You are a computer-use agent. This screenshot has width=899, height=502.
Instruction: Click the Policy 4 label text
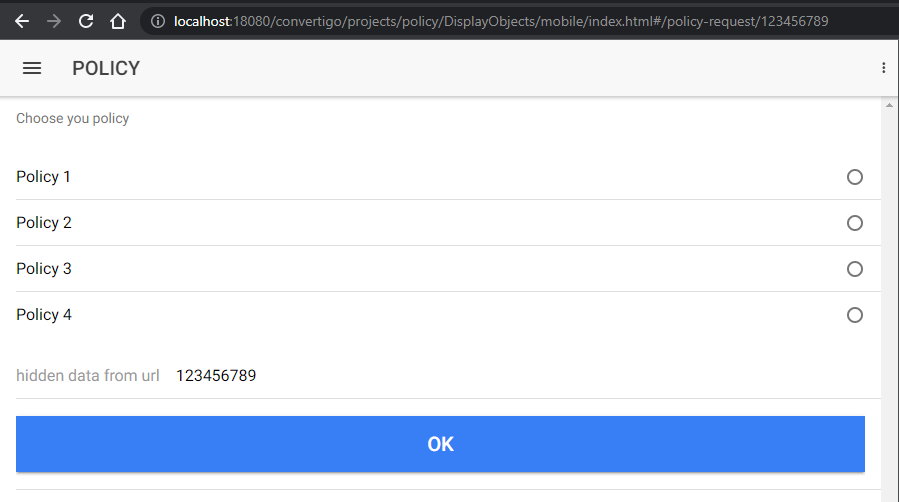point(44,315)
